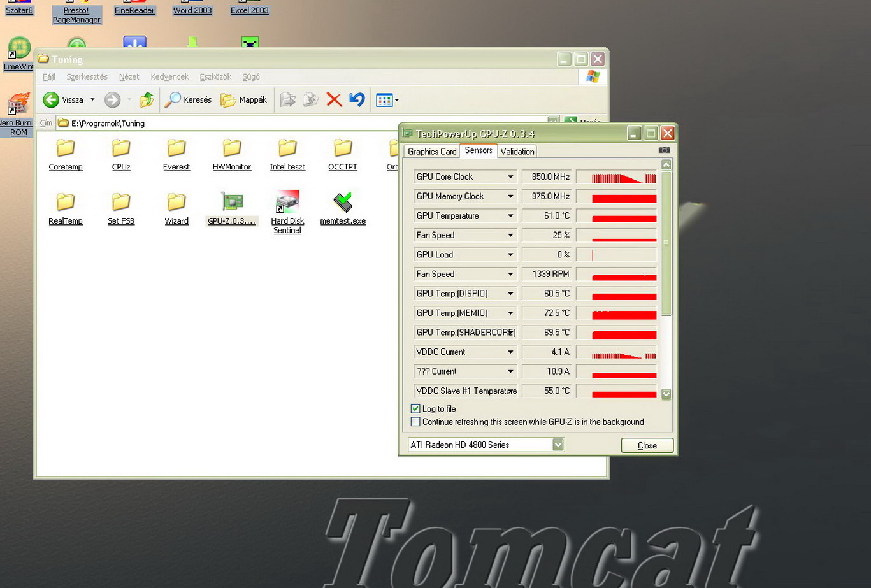Click the GPU Core Clock 850.0 MHz value
The height and width of the screenshot is (588, 871).
(x=547, y=177)
